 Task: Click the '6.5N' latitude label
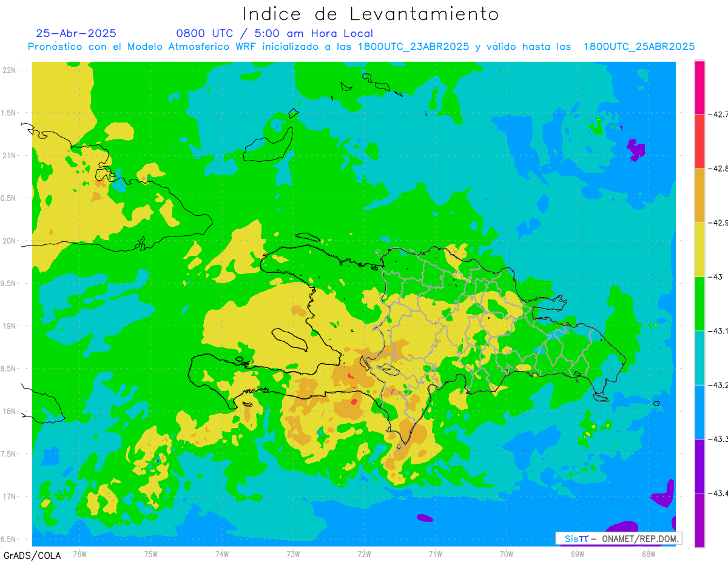pos(9,539)
